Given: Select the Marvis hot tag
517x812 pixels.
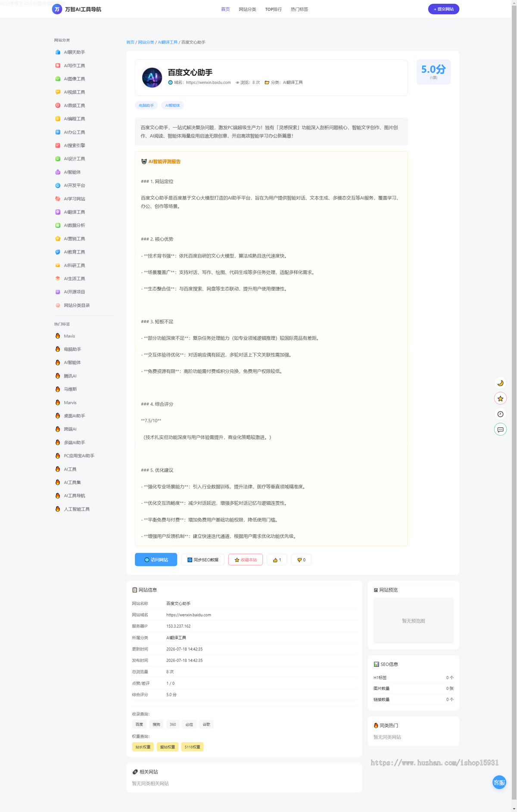Looking at the screenshot, I should tap(70, 402).
